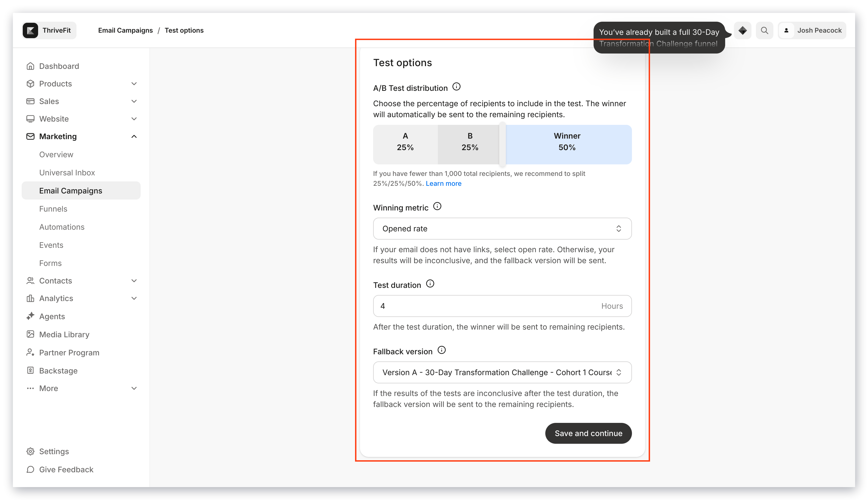The width and height of the screenshot is (868, 500).
Task: Expand the Website section chevron
Action: point(134,119)
